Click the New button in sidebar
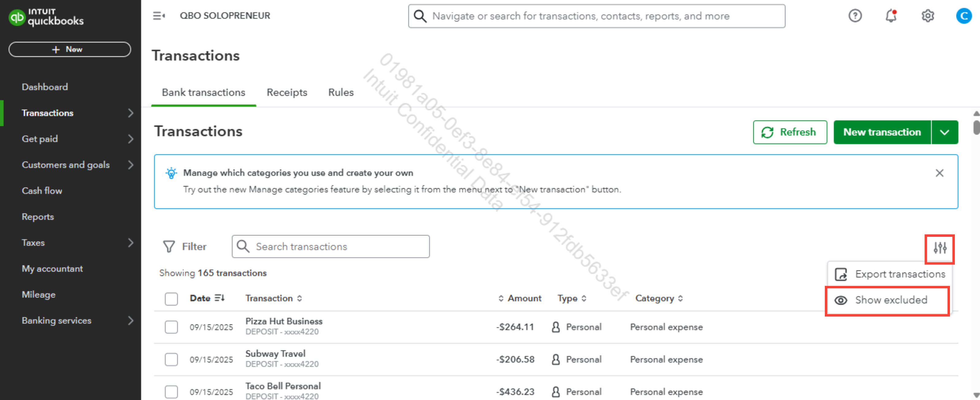Viewport: 980px width, 400px height. 70,49
